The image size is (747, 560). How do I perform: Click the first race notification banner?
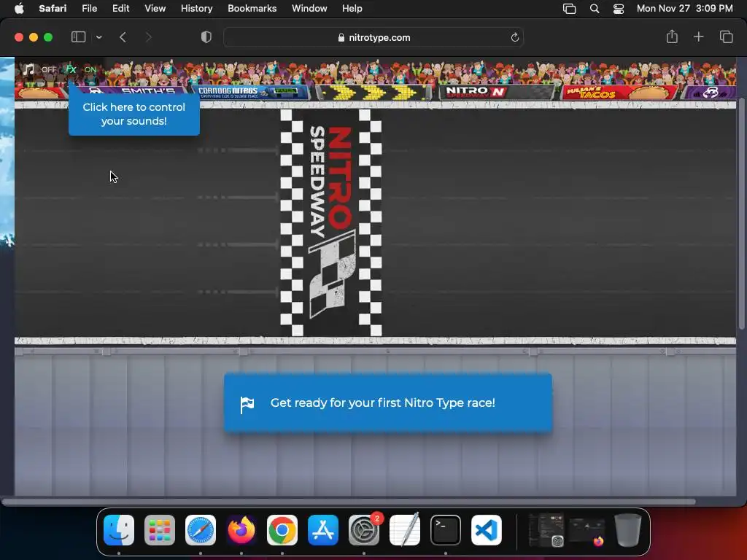tap(388, 402)
